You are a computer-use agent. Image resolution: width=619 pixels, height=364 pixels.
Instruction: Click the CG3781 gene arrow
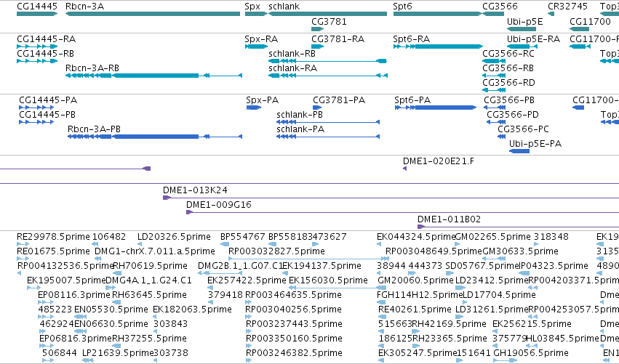point(317,29)
